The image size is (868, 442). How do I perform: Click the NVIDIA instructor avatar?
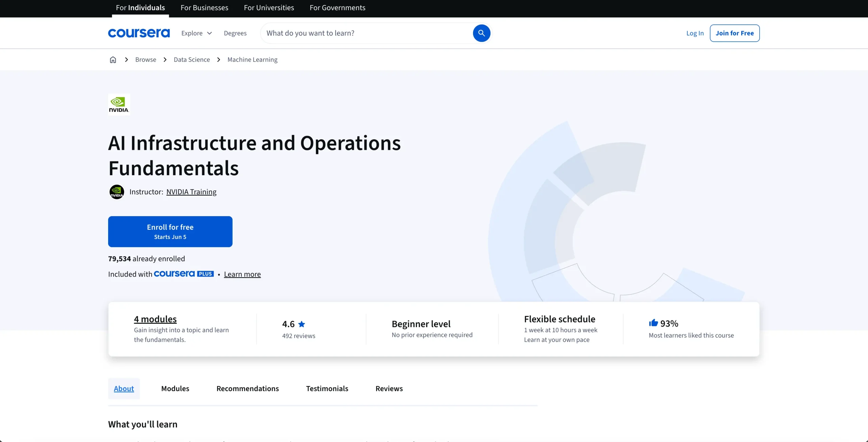pyautogui.click(x=117, y=192)
